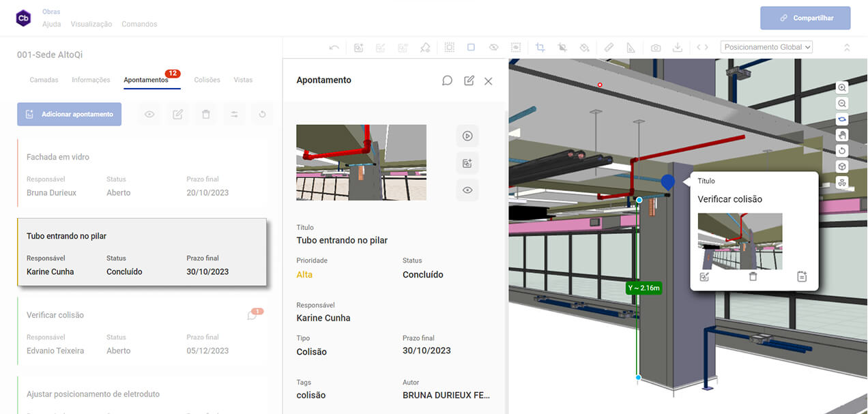The height and width of the screenshot is (414, 868).
Task: Select the Apontamentos tab
Action: 146,80
